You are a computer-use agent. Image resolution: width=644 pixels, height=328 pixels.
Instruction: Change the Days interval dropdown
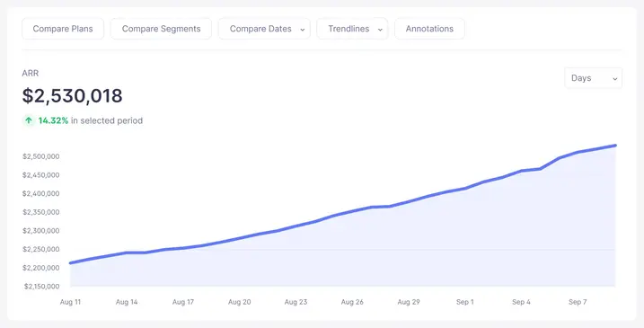pos(594,78)
